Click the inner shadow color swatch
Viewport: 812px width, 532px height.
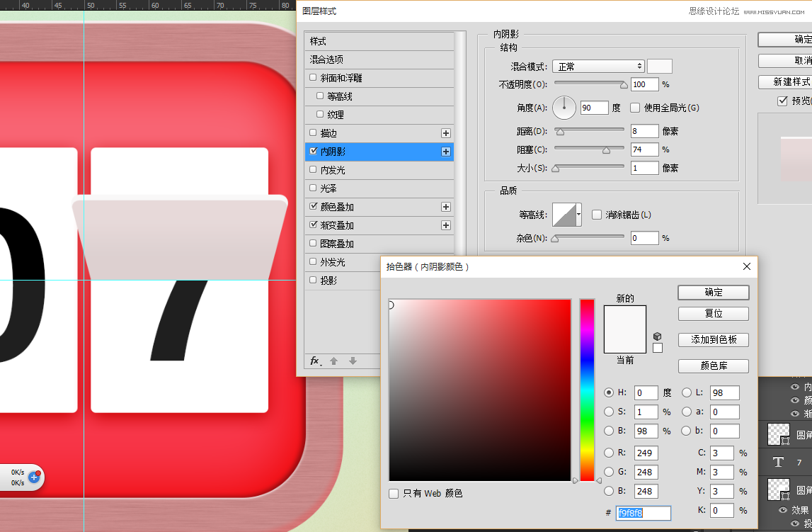pos(660,67)
